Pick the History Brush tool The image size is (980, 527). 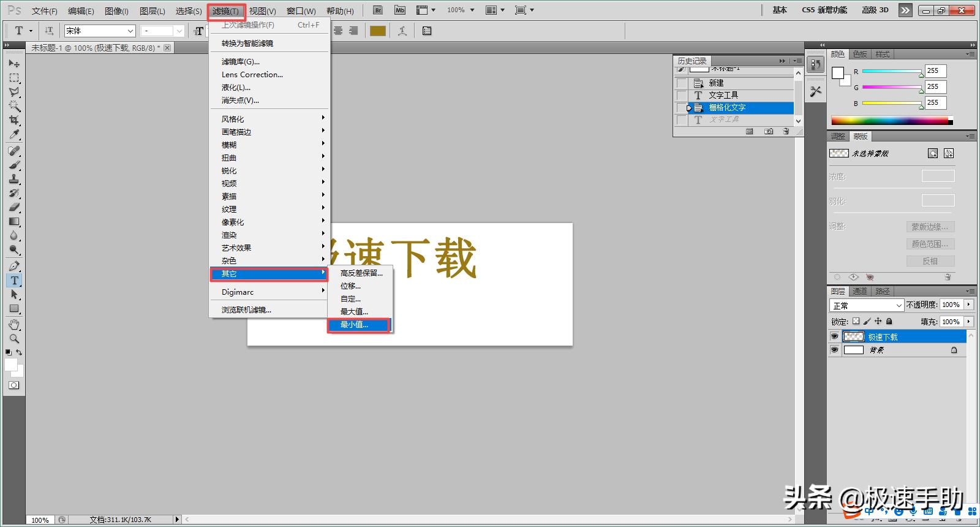14,193
